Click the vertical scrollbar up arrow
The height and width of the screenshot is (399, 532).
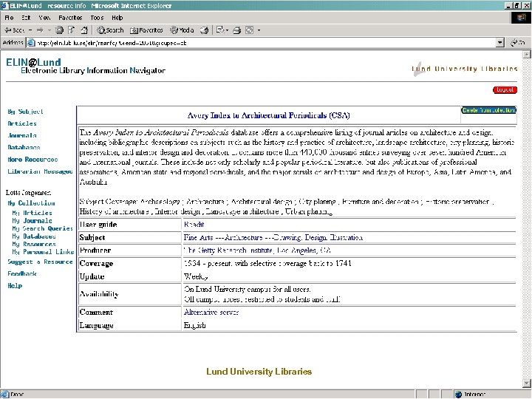tap(527, 54)
